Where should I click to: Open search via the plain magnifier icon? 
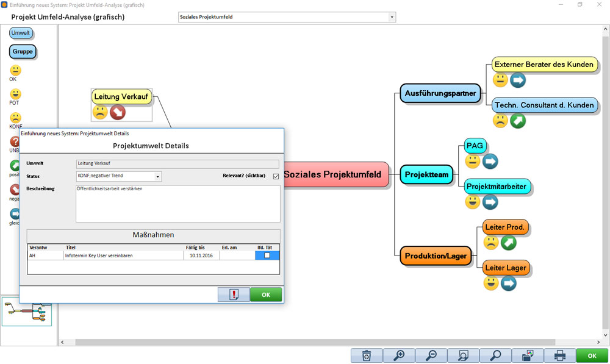(496, 355)
